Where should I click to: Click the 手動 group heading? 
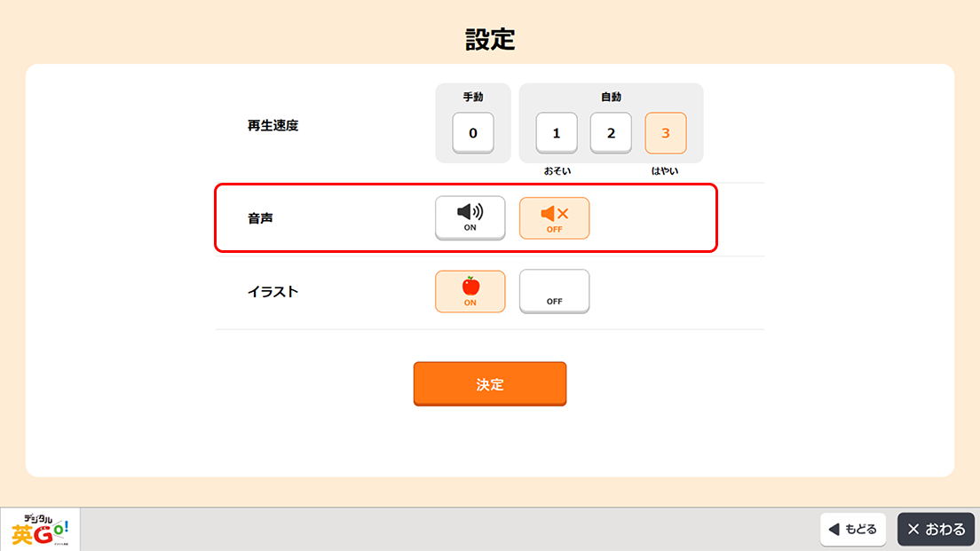(473, 97)
